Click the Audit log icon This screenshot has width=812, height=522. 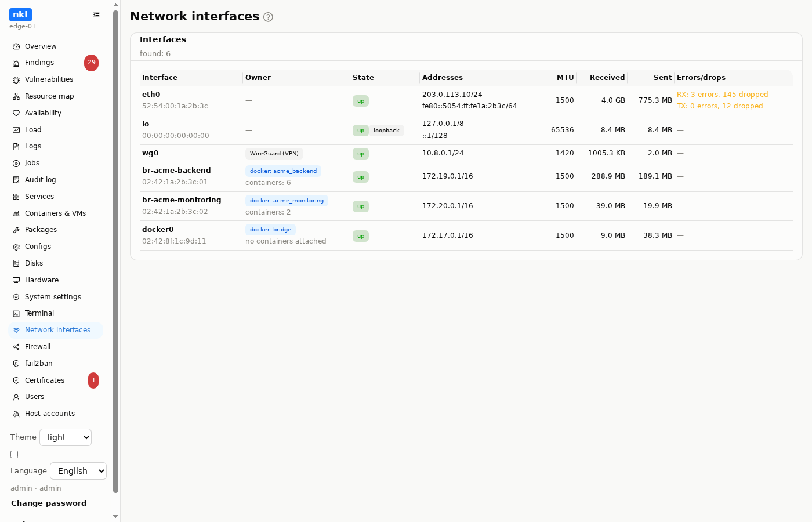pyautogui.click(x=16, y=180)
